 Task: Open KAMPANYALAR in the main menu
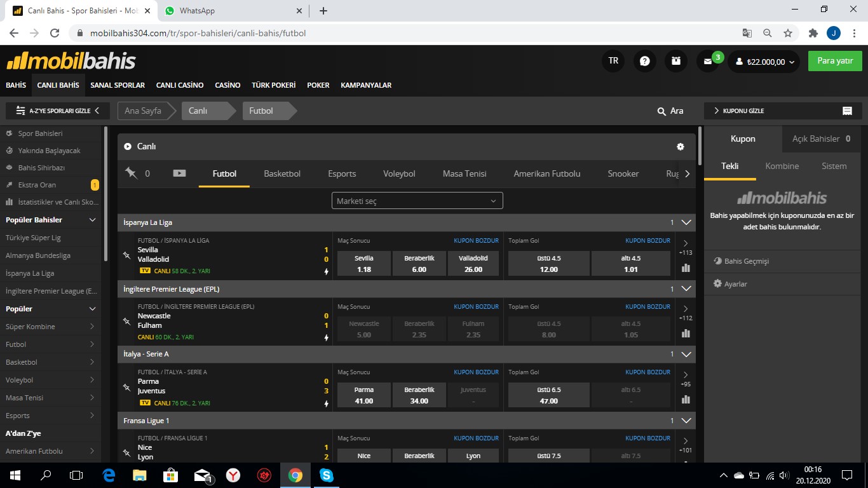coord(366,85)
